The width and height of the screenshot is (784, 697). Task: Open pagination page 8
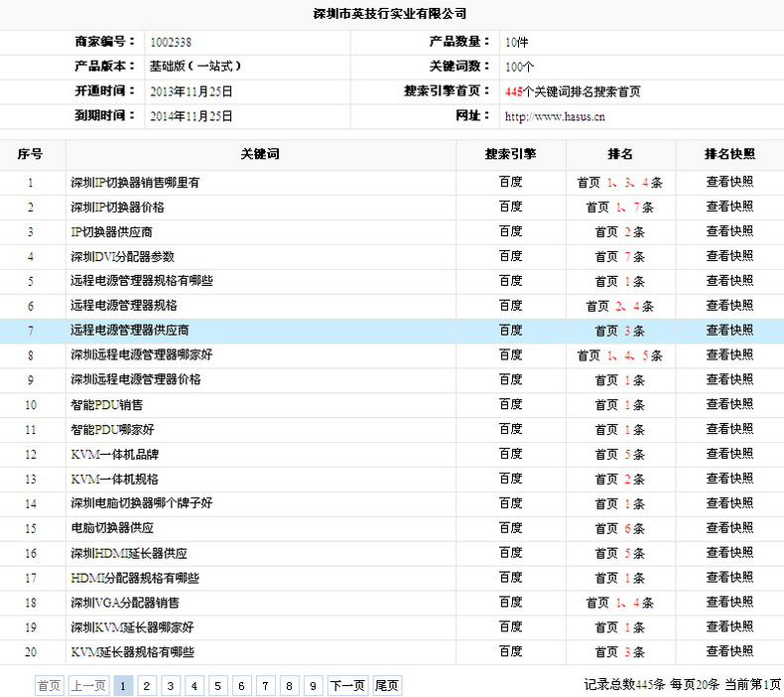[289, 685]
